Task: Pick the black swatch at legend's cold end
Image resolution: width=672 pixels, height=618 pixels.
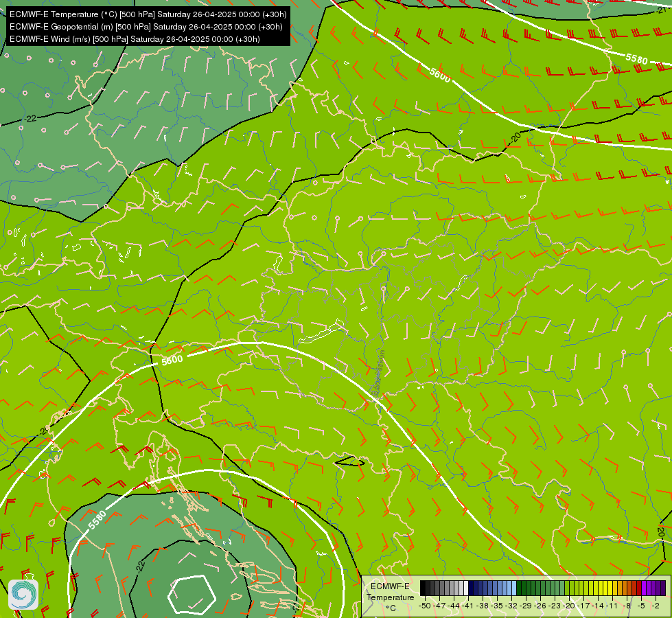Action: [423, 588]
